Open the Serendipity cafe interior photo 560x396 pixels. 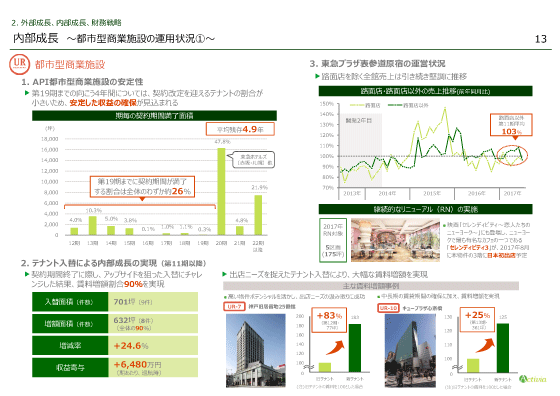[395, 240]
